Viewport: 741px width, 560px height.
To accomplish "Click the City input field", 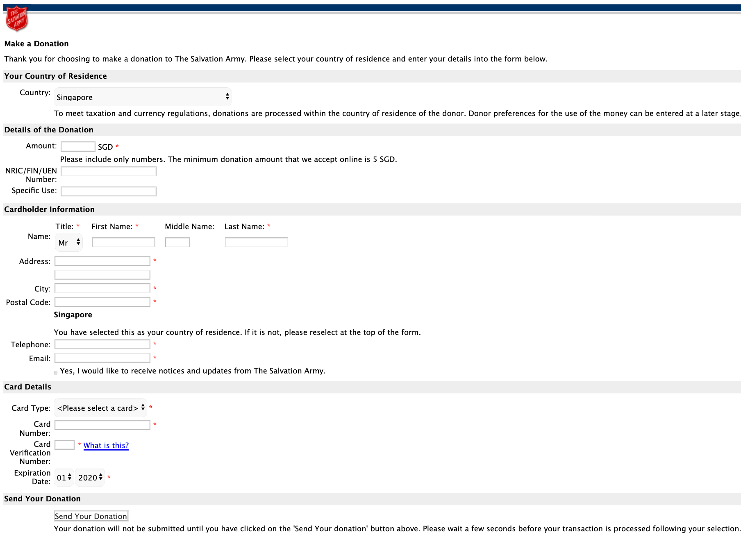I will [x=102, y=288].
